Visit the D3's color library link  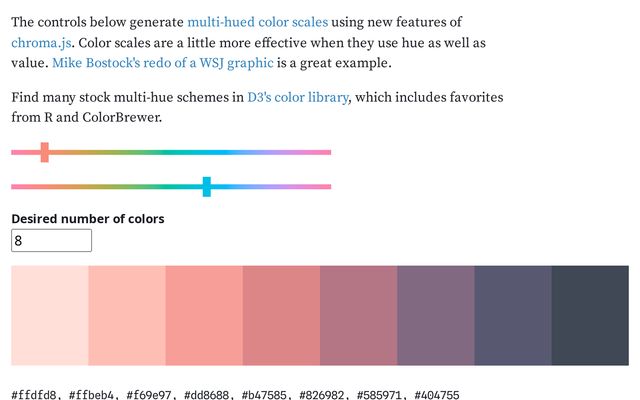point(298,97)
